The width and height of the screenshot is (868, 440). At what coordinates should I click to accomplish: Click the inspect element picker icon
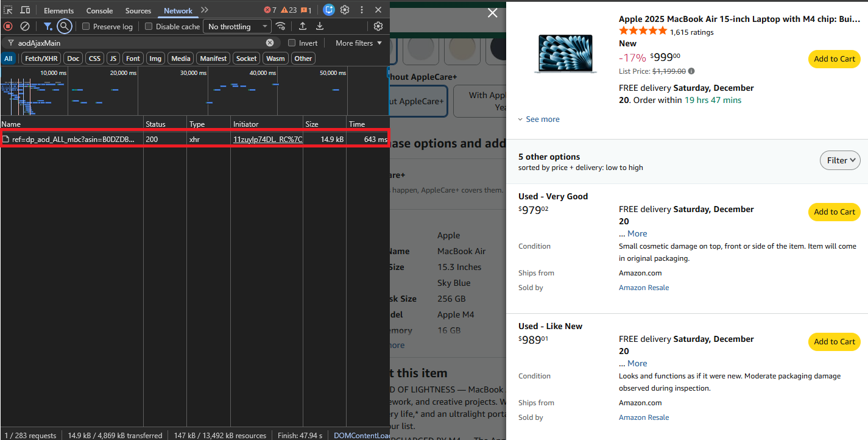(x=8, y=10)
